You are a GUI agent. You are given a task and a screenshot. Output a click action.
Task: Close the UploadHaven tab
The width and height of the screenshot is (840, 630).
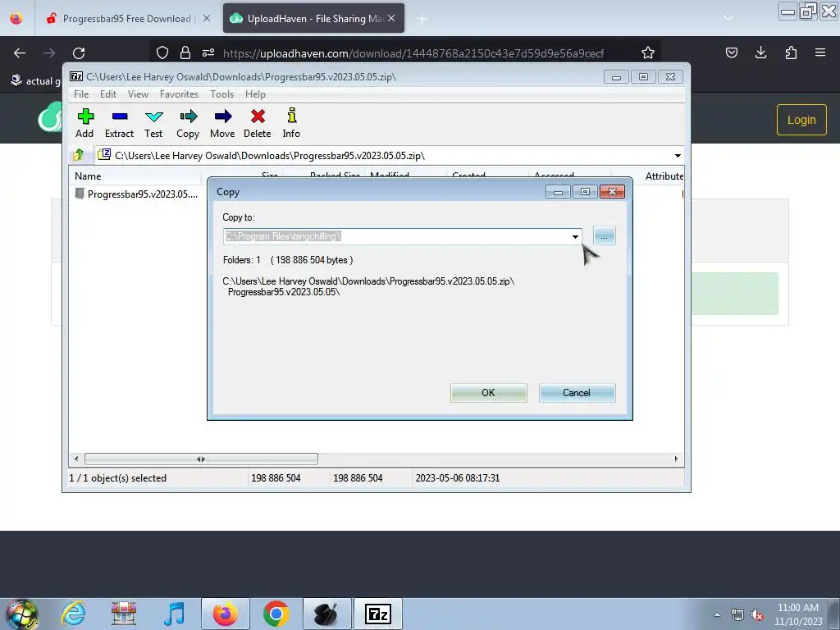point(391,18)
